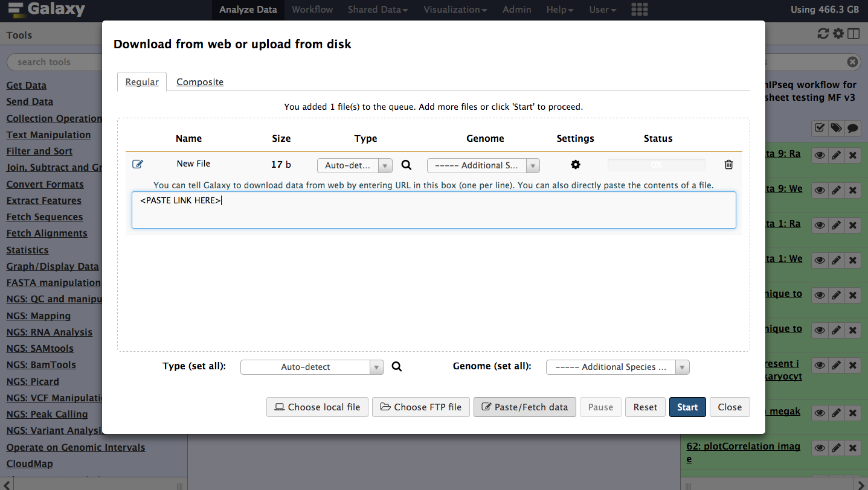Viewport: 868px width, 490px height.
Task: Clear history search with the X icon
Action: click(852, 62)
